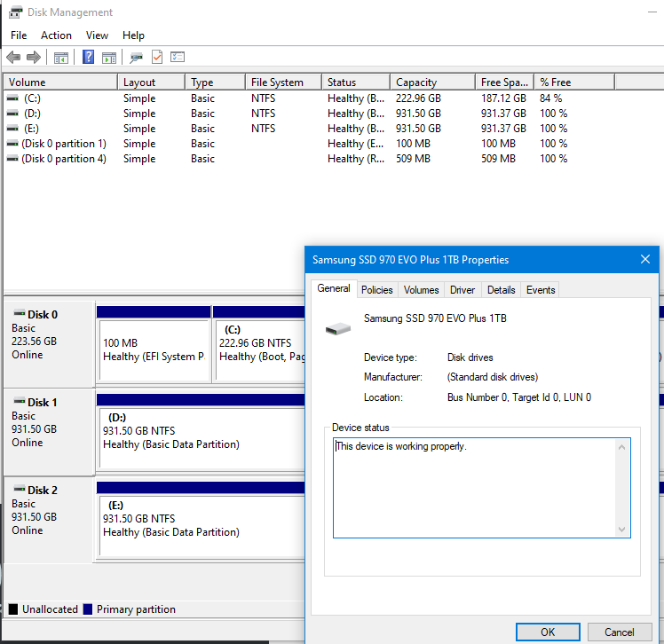Click the "84 %" free cell
664x644 pixels.
550,98
